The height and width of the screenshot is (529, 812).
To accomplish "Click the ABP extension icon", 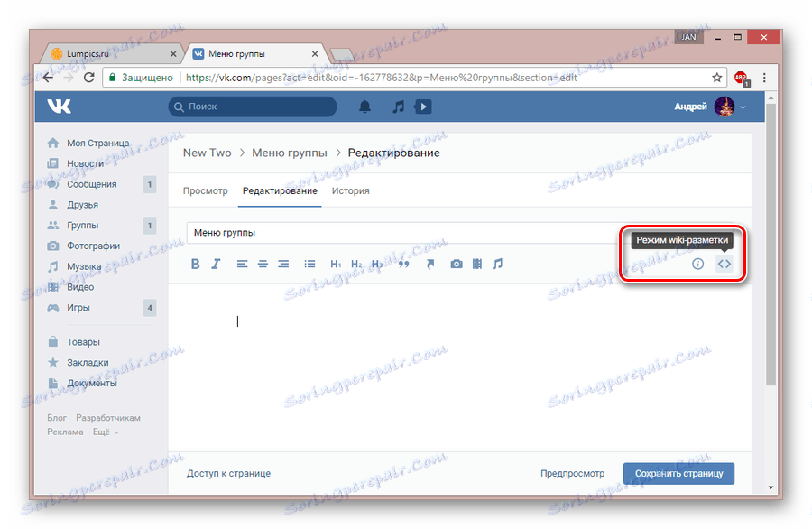I will 742,79.
